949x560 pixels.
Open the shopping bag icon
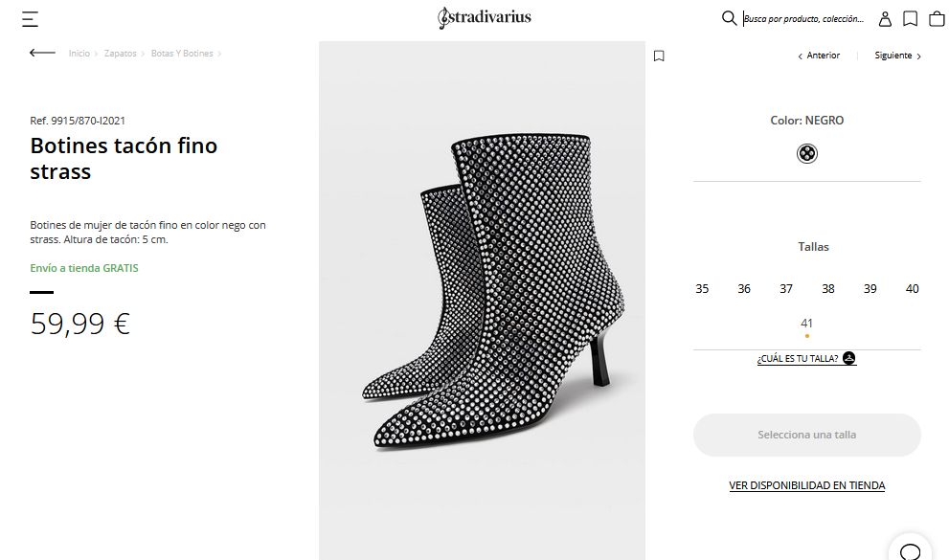[x=936, y=18]
